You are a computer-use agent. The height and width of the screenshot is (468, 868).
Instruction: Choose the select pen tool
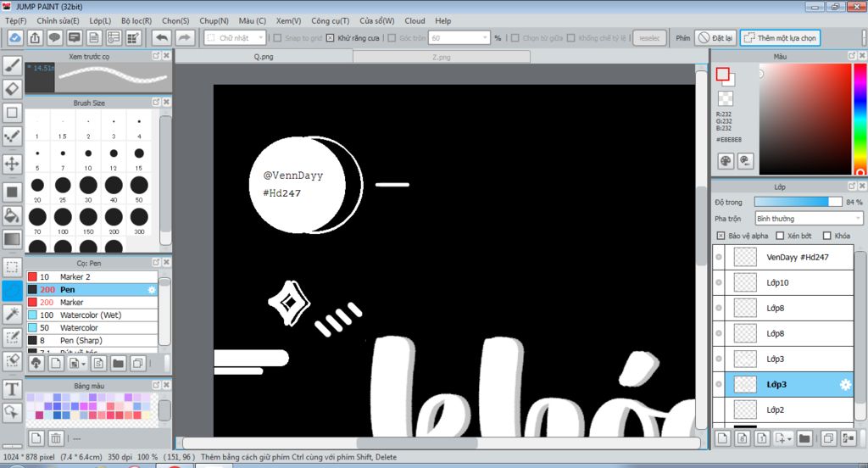click(12, 337)
